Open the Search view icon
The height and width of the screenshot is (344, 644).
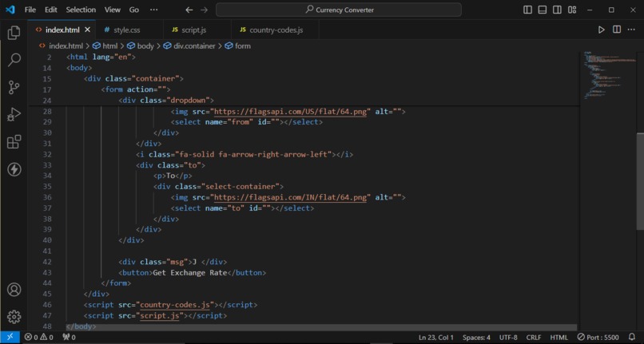(x=14, y=60)
